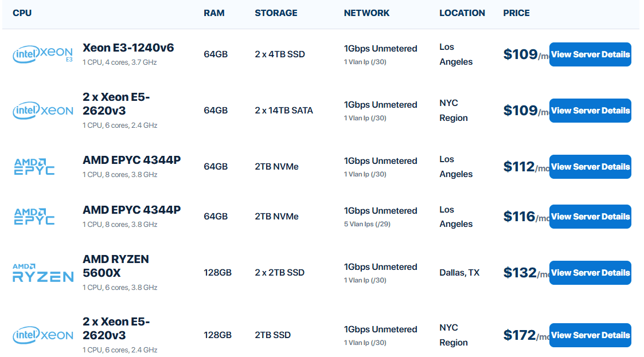Screen dimensions: 644x357
Task: Click the 2 x Xeon E5-2620v3 title with 2TB SSD
Action: pyautogui.click(x=116, y=328)
